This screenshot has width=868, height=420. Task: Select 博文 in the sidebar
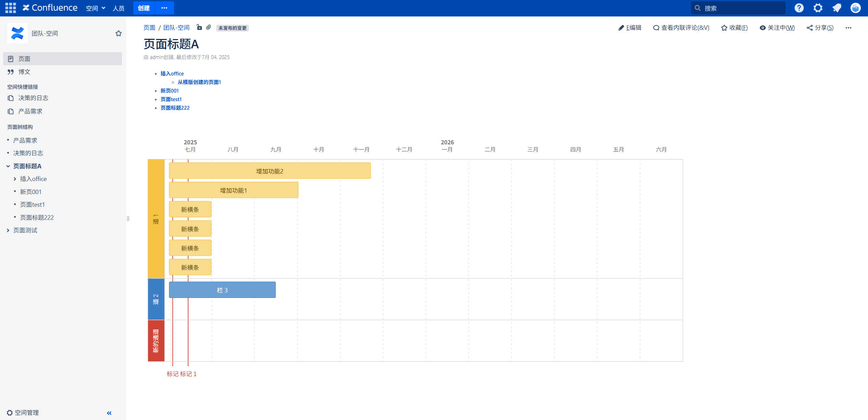[24, 72]
